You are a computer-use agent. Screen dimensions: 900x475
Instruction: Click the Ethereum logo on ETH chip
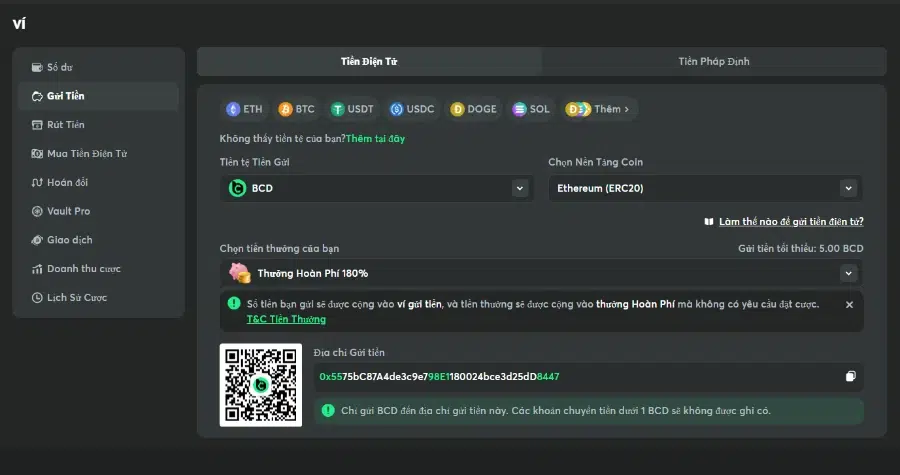click(x=232, y=109)
